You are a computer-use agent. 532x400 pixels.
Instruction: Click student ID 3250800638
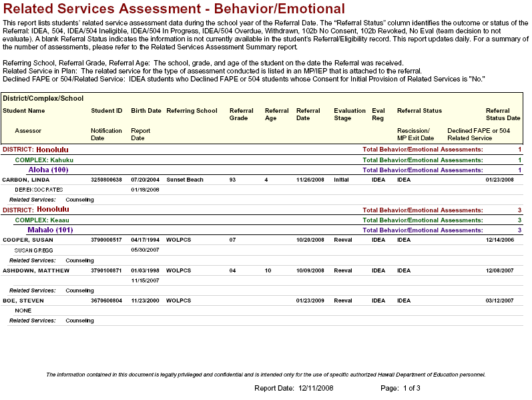[106, 180]
